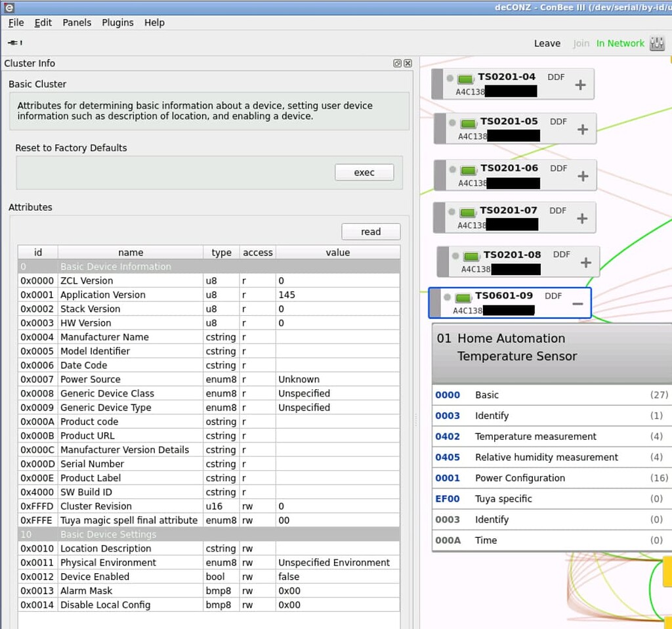Click the read attributes button
The width and height of the screenshot is (672, 629).
(370, 232)
